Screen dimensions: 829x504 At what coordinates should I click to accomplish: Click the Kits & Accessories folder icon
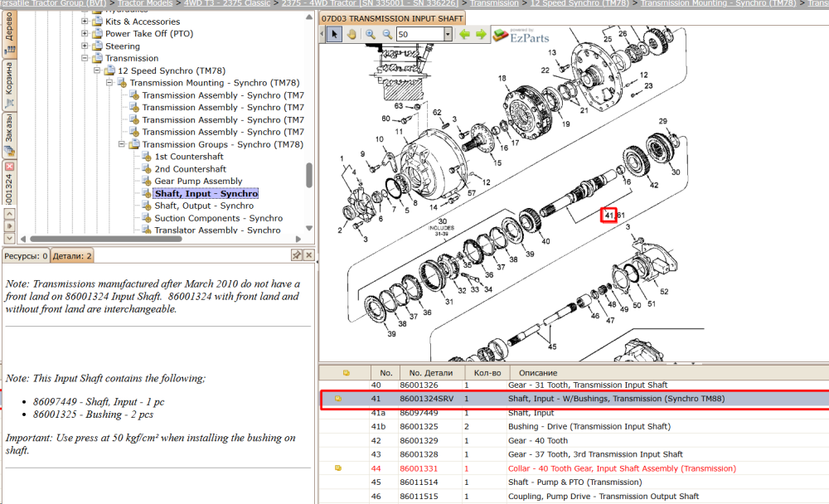tap(97, 22)
